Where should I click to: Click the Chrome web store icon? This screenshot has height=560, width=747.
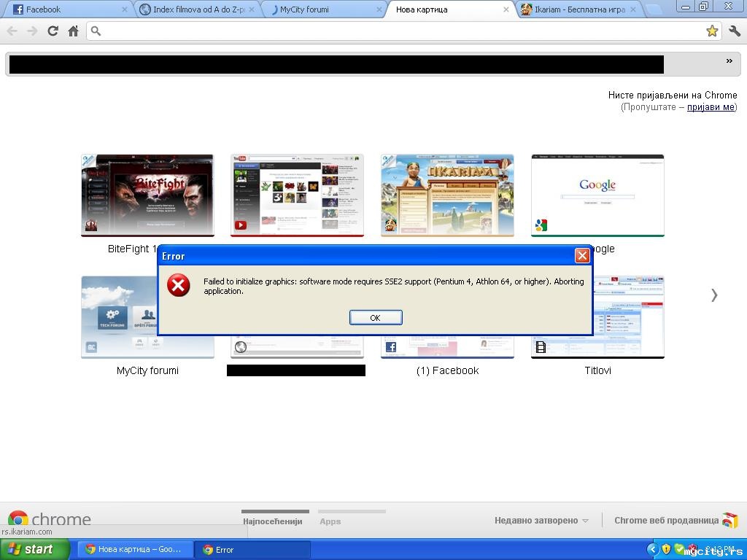click(729, 520)
